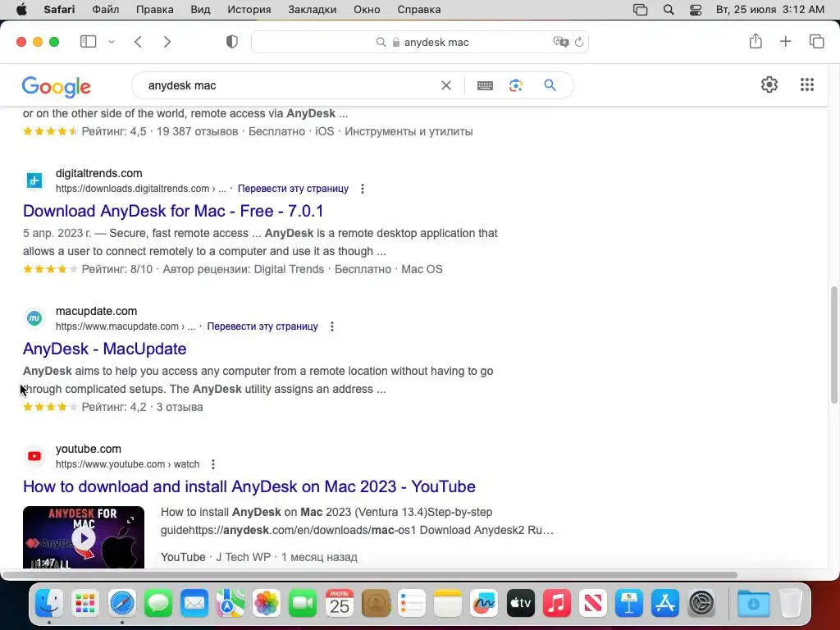Search by image with Google Lens
This screenshot has width=840, height=630.
515,85
